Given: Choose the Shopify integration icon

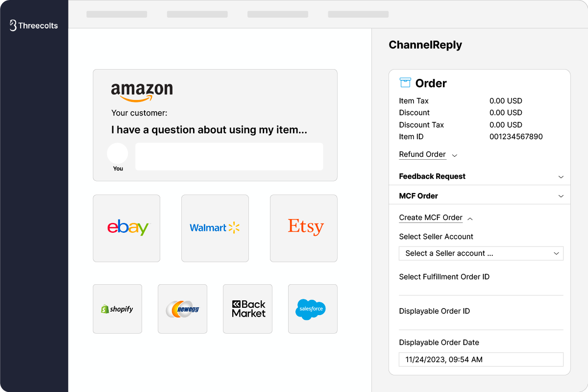Looking at the screenshot, I should pos(117,309).
